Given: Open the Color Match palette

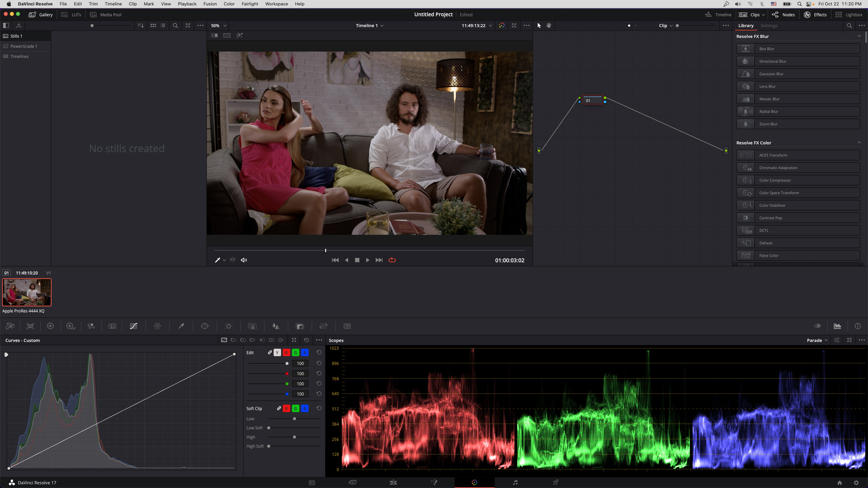Looking at the screenshot, I should (30, 326).
